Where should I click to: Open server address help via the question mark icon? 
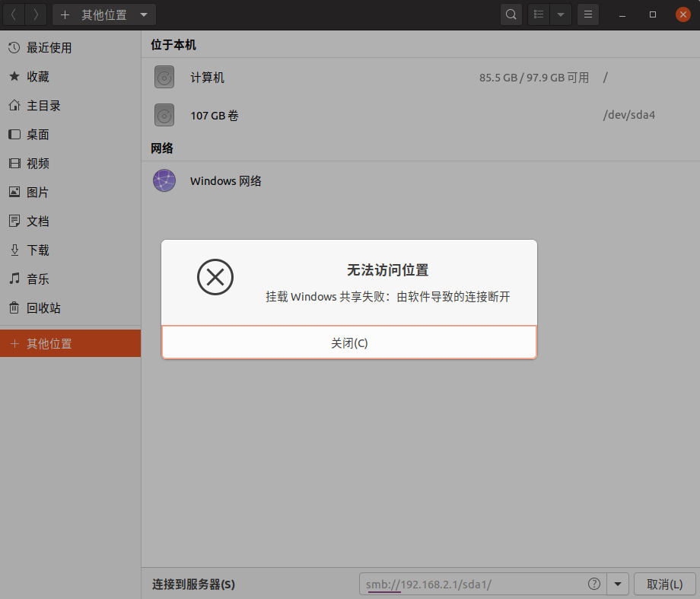point(594,584)
